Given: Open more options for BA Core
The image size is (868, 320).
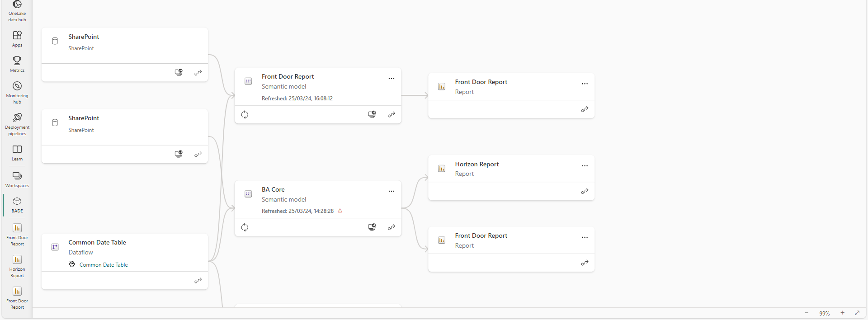Looking at the screenshot, I should point(392,191).
